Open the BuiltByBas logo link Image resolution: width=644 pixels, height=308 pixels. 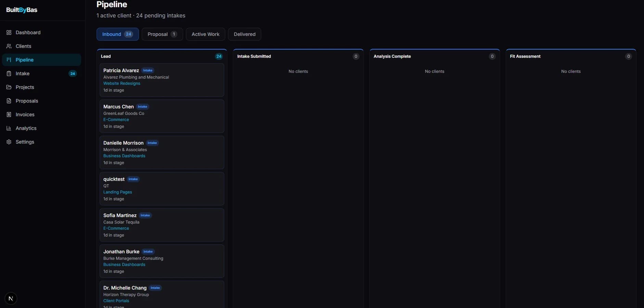point(22,10)
